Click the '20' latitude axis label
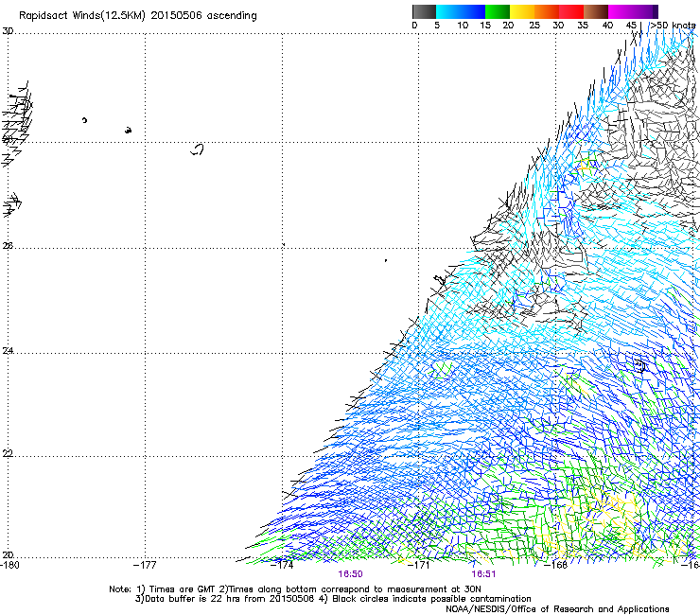 8,554
